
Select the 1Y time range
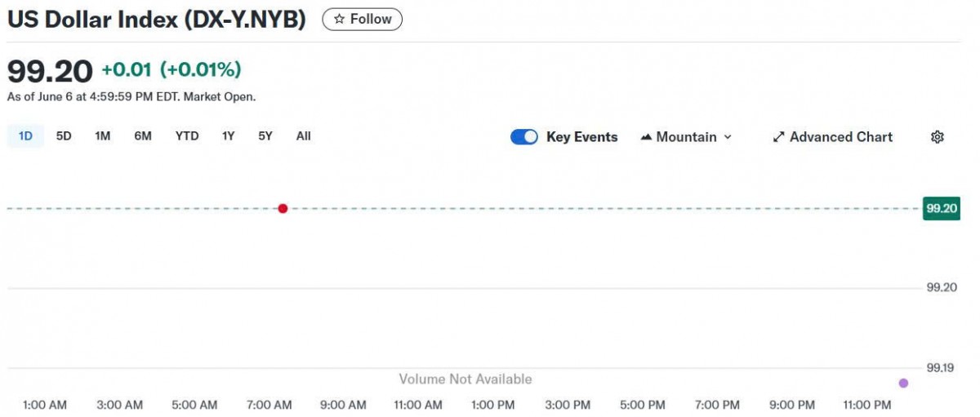(x=228, y=136)
